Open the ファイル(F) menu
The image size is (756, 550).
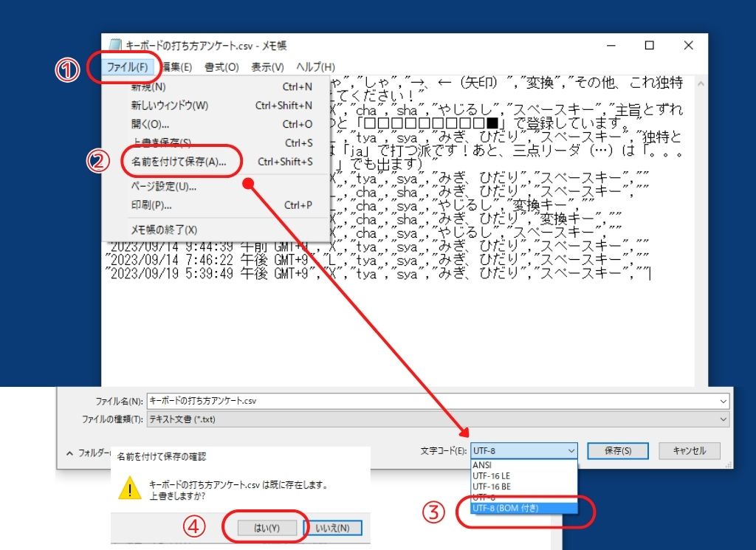point(127,67)
